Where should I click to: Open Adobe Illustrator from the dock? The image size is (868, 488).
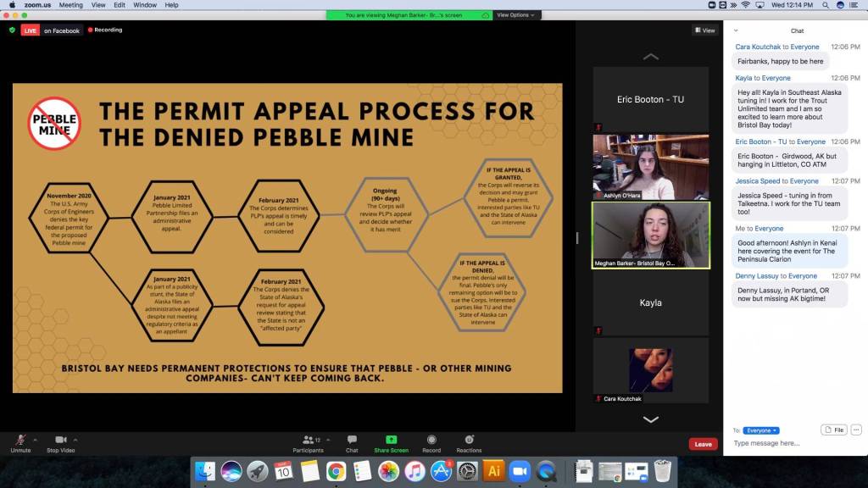pos(493,470)
